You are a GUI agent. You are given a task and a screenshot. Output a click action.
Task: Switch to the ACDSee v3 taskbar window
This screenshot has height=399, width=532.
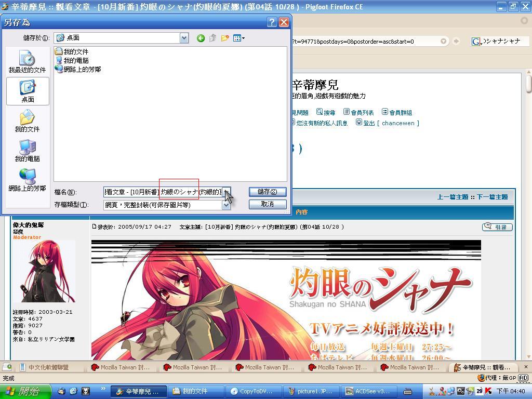[368, 391]
